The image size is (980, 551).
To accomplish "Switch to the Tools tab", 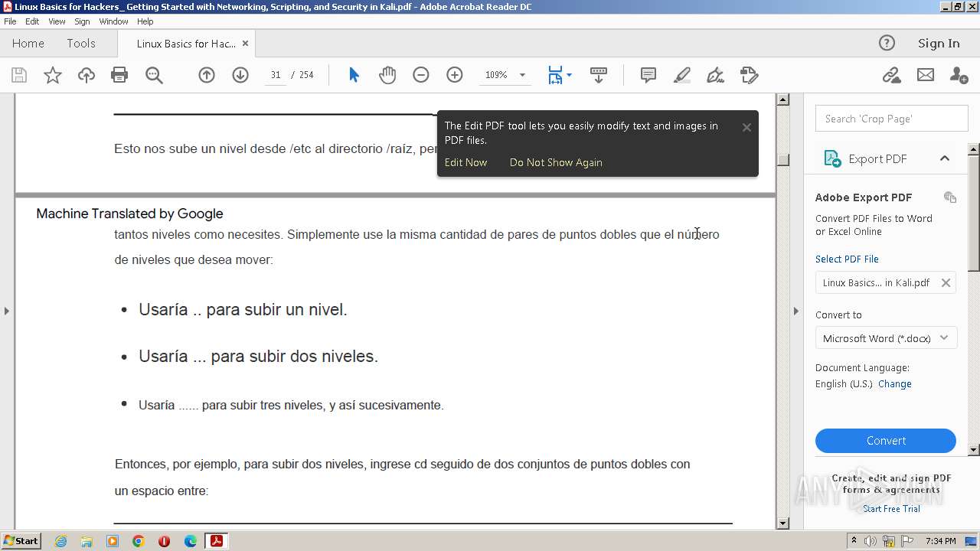I will tap(80, 44).
